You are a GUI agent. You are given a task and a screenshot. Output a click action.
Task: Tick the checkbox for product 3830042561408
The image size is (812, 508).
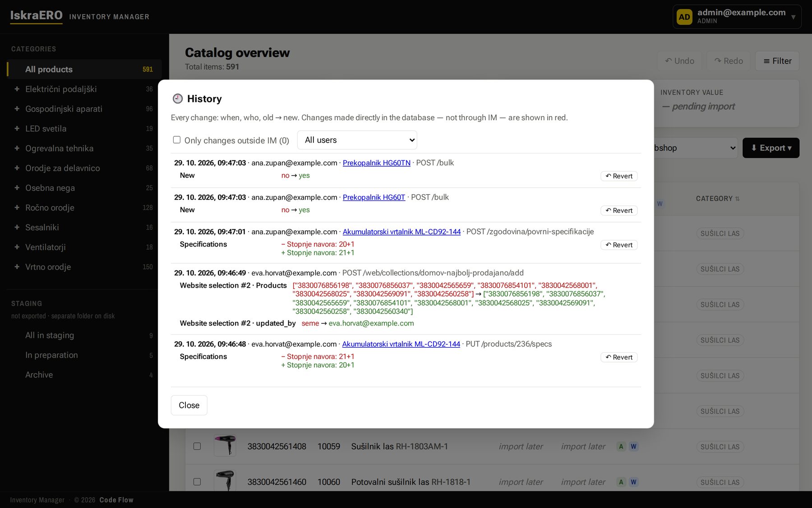197,446
